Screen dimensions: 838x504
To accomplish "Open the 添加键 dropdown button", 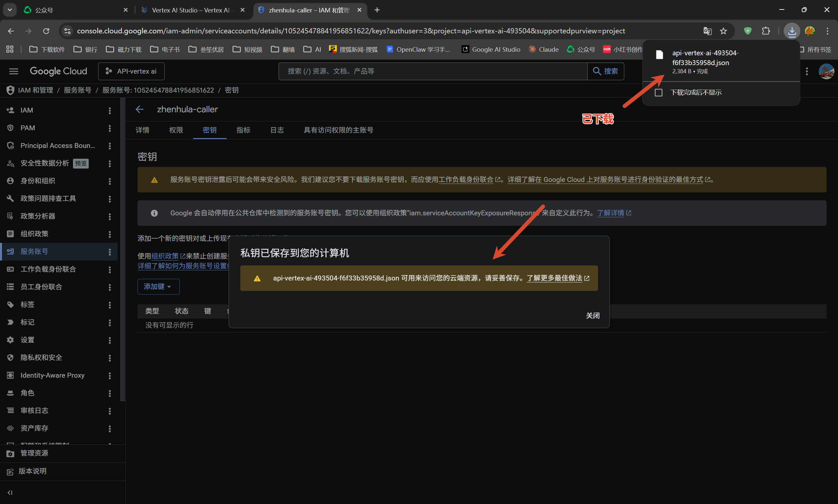I will click(x=158, y=287).
